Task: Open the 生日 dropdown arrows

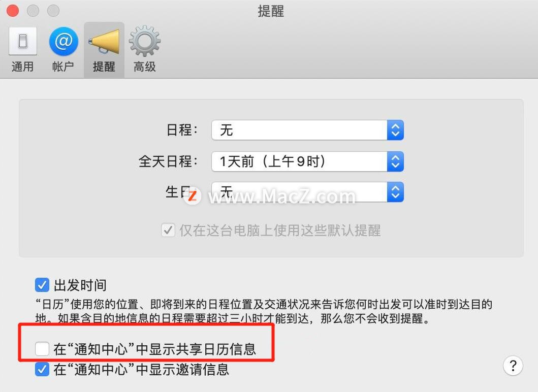Action: pyautogui.click(x=395, y=192)
